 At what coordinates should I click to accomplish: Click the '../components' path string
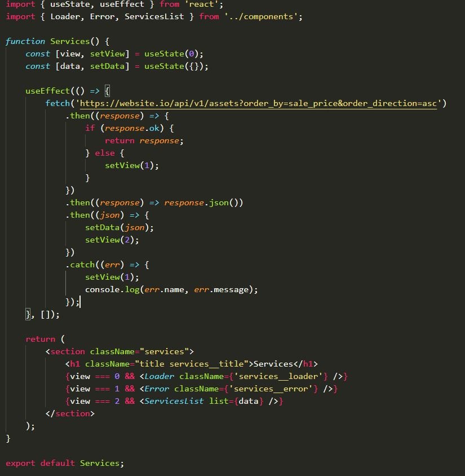[x=261, y=16]
